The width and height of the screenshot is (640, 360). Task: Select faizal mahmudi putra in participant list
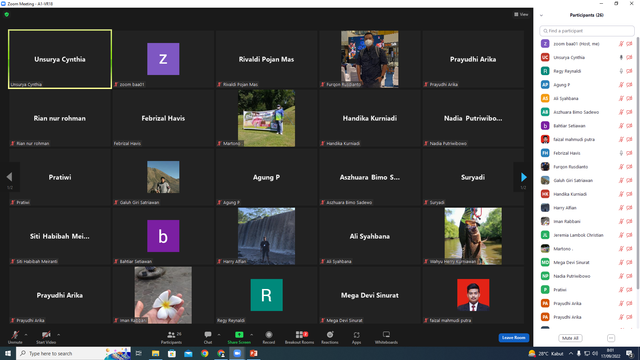587,139
